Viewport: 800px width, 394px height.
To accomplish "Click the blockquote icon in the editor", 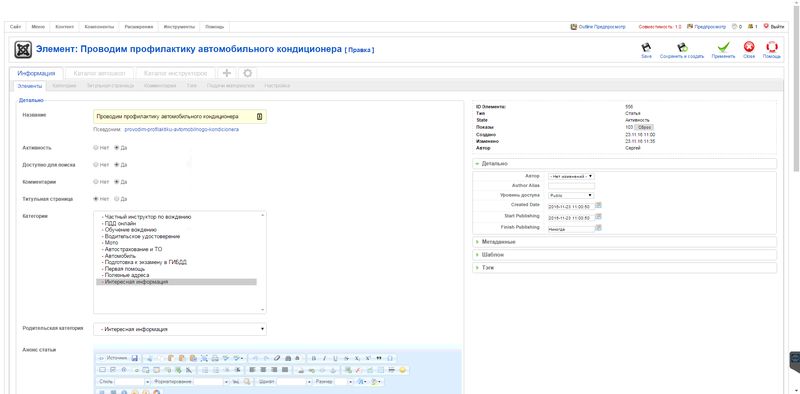I will tap(379, 358).
